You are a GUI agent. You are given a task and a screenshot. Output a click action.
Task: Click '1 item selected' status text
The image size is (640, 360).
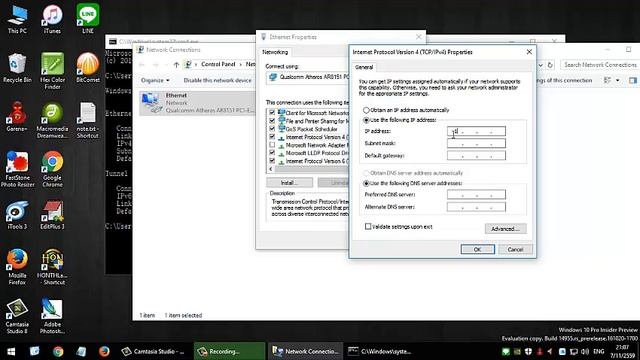(x=183, y=315)
